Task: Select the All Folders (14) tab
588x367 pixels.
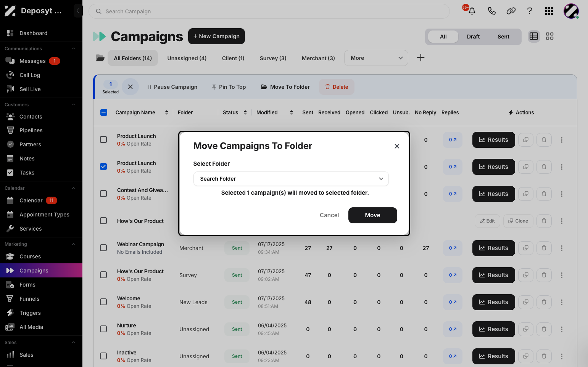Action: point(133,58)
